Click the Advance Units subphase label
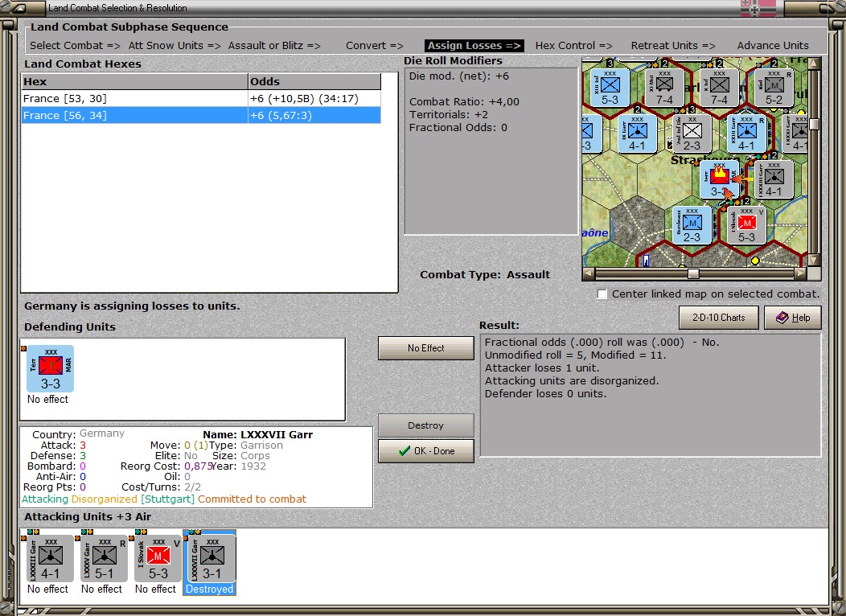Screen dimensions: 846x616 click(x=773, y=46)
